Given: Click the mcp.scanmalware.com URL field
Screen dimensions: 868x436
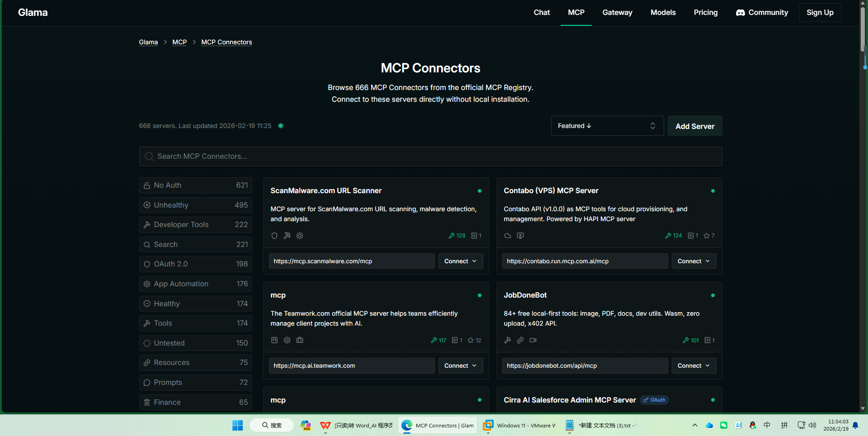Looking at the screenshot, I should (x=352, y=261).
